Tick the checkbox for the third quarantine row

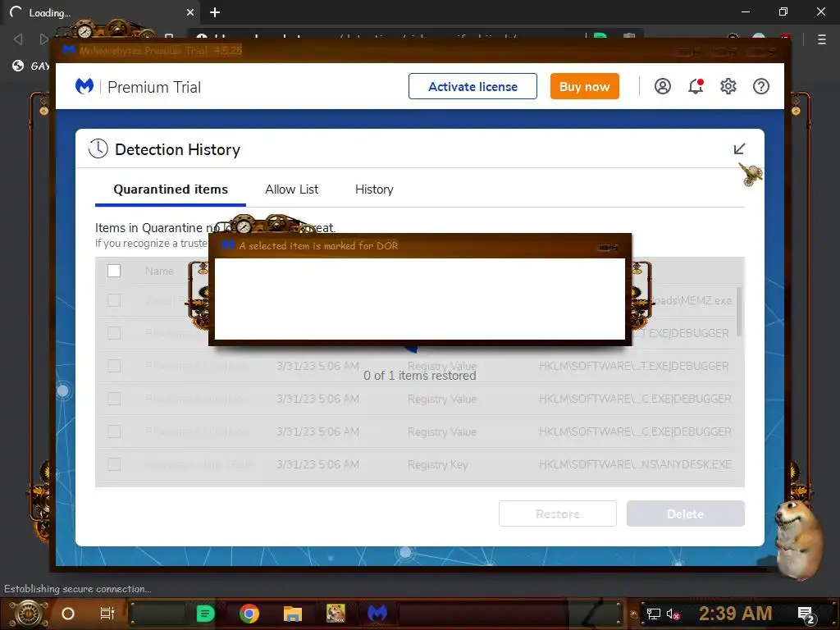pos(114,366)
